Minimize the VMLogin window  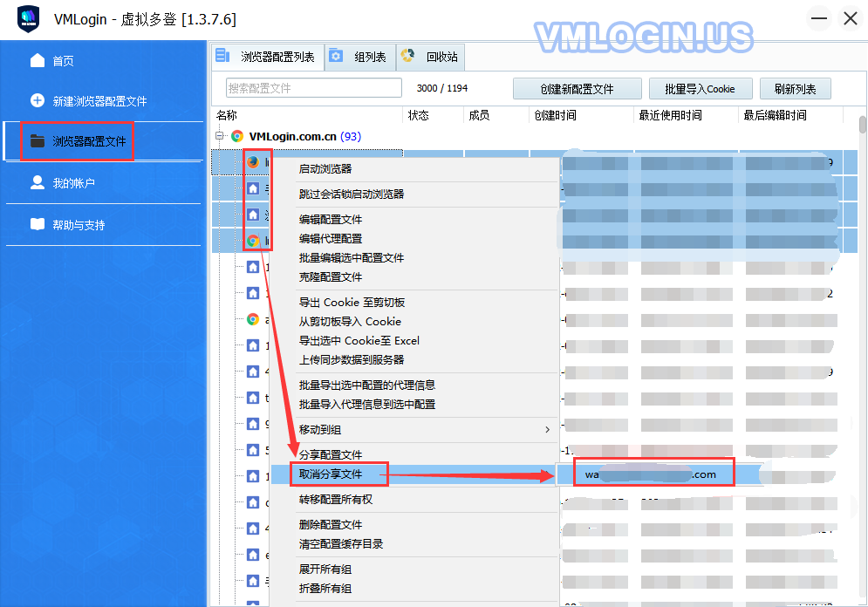[x=819, y=18]
